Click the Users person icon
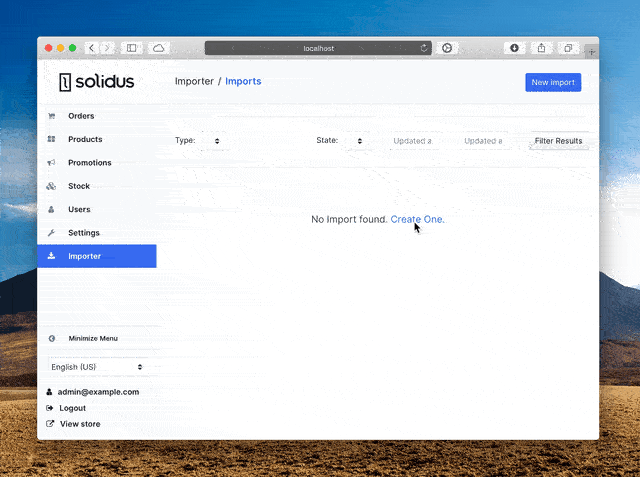Image resolution: width=640 pixels, height=477 pixels. click(x=51, y=209)
